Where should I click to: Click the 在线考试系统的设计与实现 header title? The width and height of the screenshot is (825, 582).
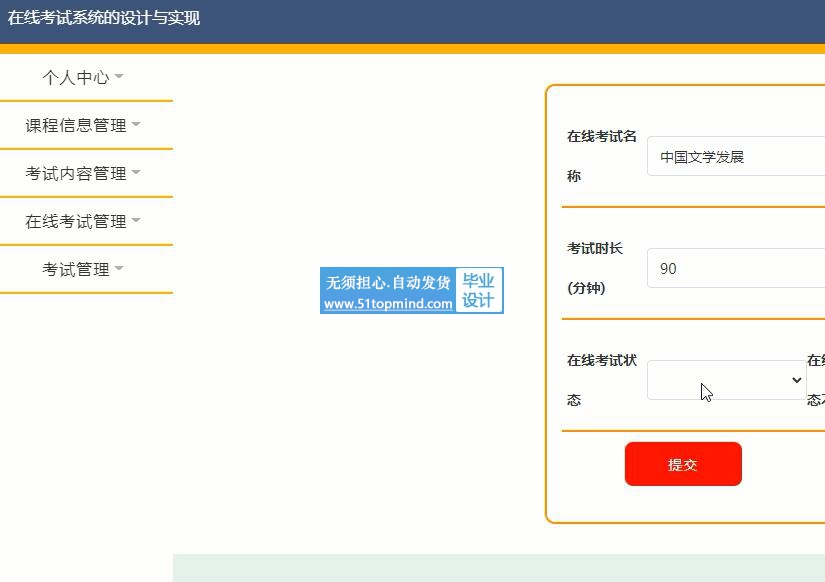coord(104,18)
